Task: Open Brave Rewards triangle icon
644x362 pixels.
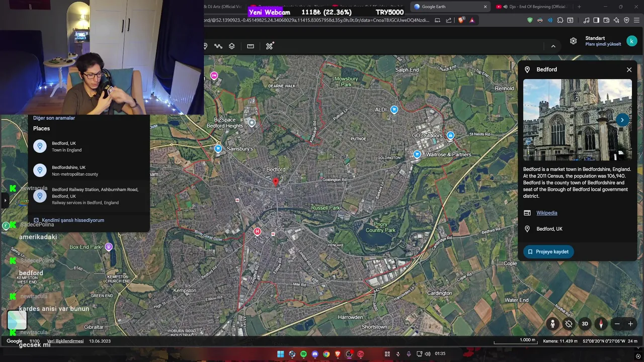Action: (x=472, y=20)
